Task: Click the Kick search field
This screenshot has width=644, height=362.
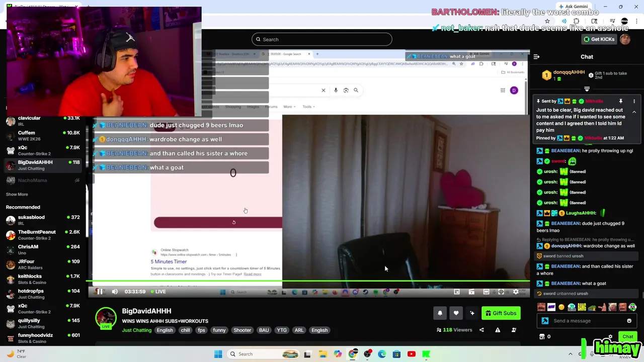Action: 322,39
